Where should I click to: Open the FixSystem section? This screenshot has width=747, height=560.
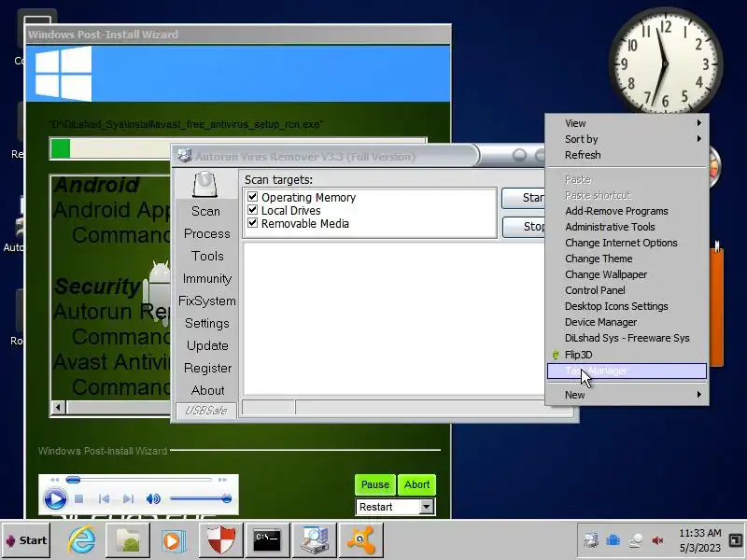[x=206, y=301]
